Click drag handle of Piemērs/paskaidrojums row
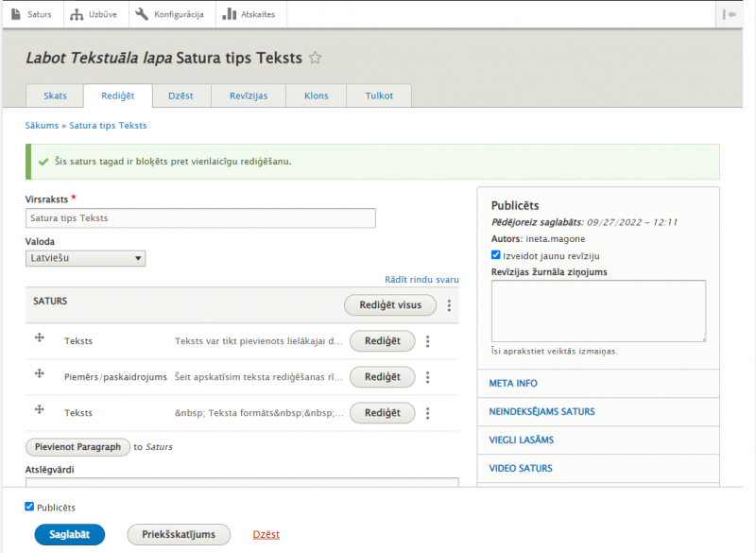Viewport: 756px width, 553px height. pos(40,373)
